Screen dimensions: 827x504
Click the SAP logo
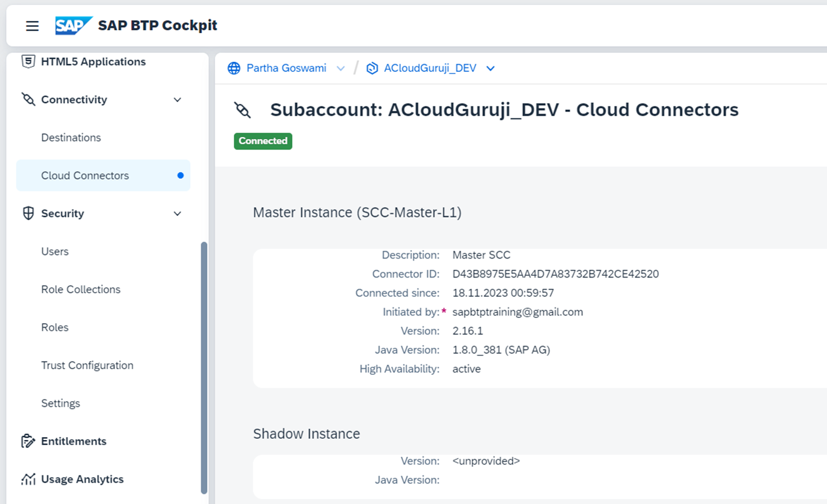72,26
